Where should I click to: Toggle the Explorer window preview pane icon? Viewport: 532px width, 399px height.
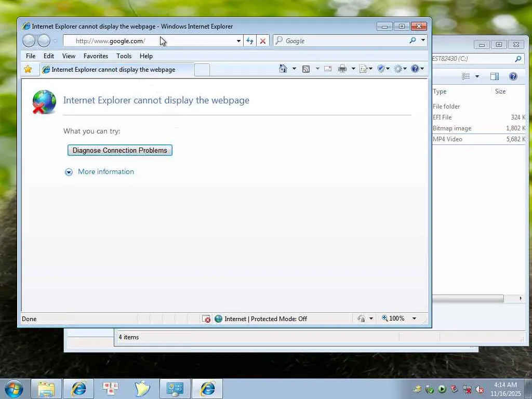pos(495,76)
